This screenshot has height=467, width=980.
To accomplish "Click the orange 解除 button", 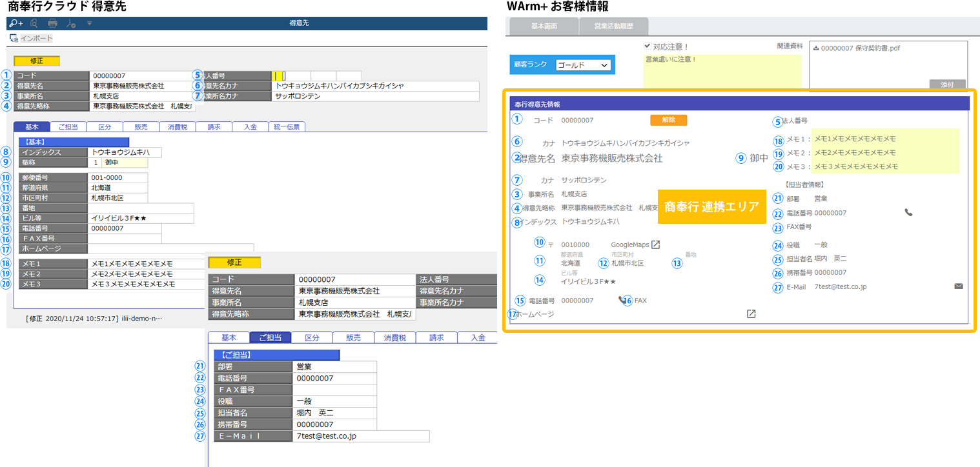I will 668,120.
